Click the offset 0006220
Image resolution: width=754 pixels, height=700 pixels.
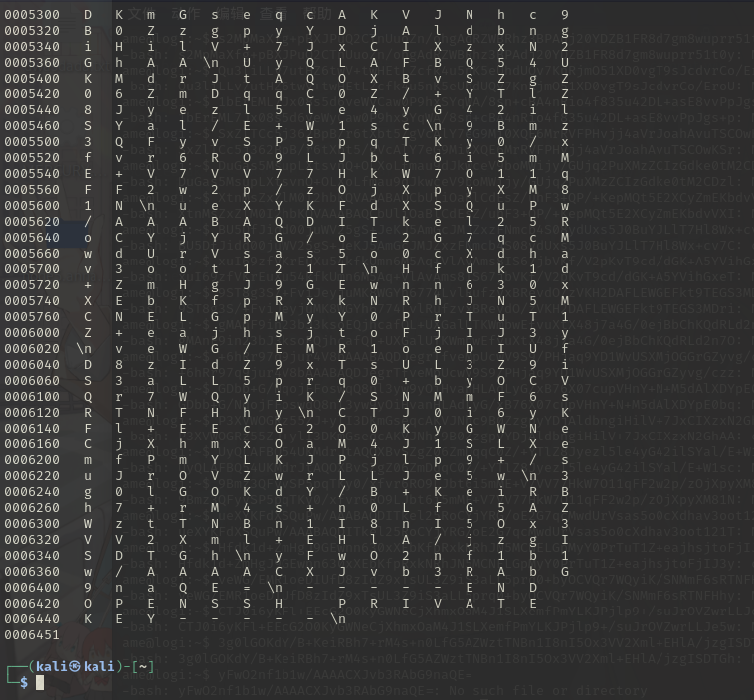32,476
